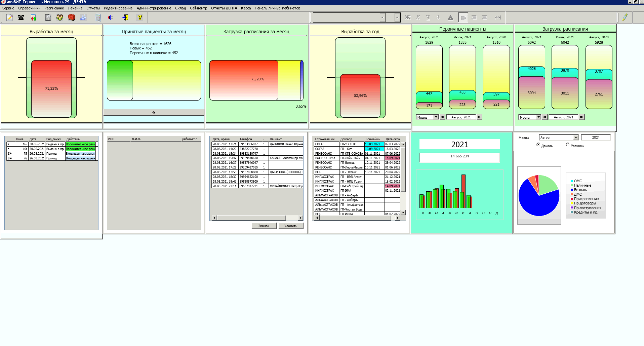Image resolution: width=644 pixels, height=346 pixels.
Task: Click the calculator icon in toolbar
Action: (98, 17)
